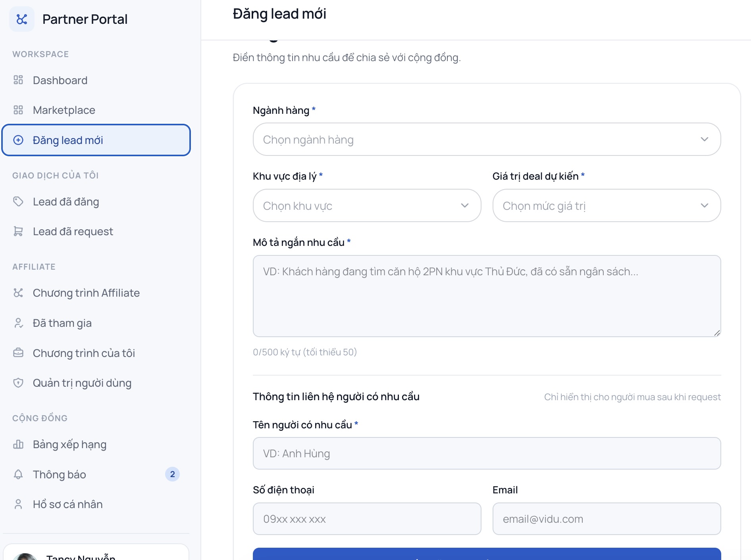Click the 'Khu vực địa lý' field label
751x560 pixels.
[x=285, y=176]
